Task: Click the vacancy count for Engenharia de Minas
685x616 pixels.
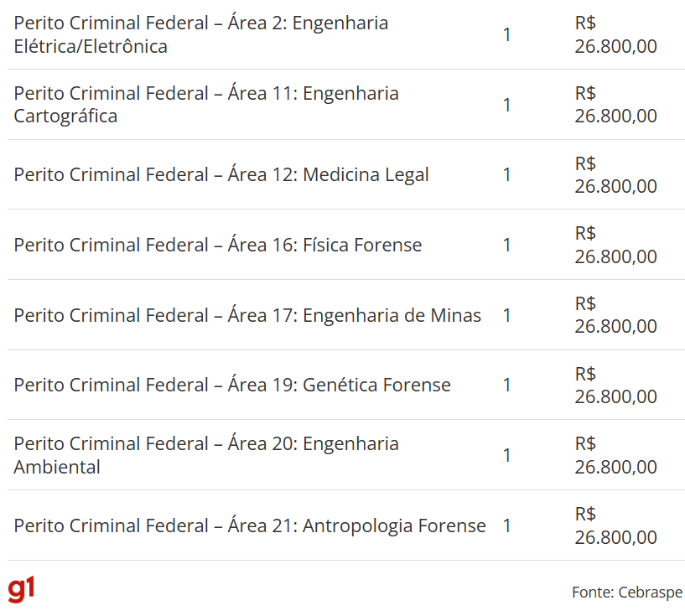Action: [506, 315]
